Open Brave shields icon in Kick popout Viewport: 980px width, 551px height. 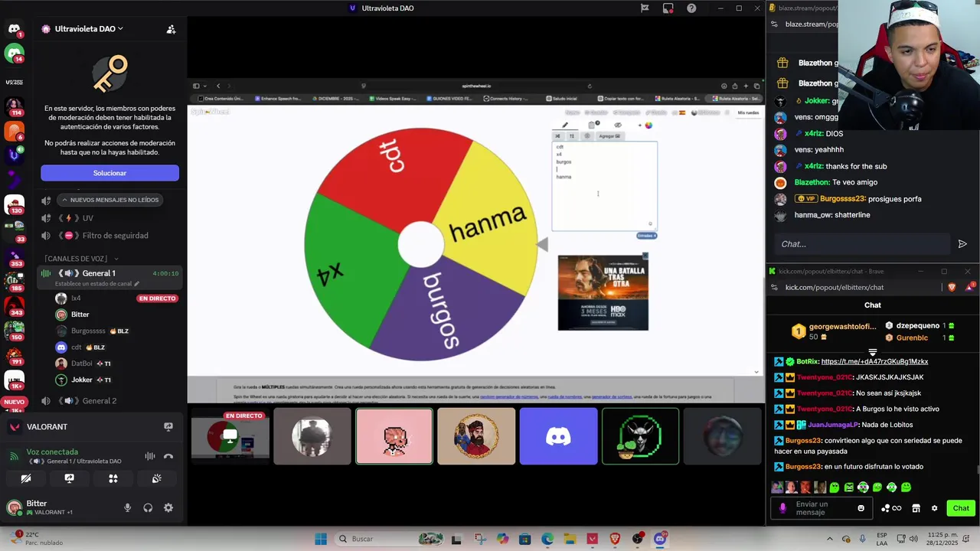click(952, 287)
